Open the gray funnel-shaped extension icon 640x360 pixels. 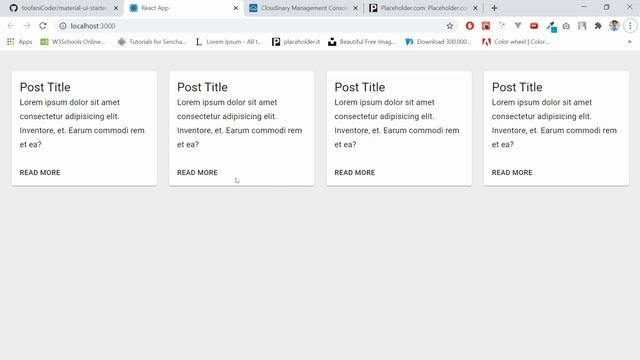pyautogui.click(x=518, y=26)
